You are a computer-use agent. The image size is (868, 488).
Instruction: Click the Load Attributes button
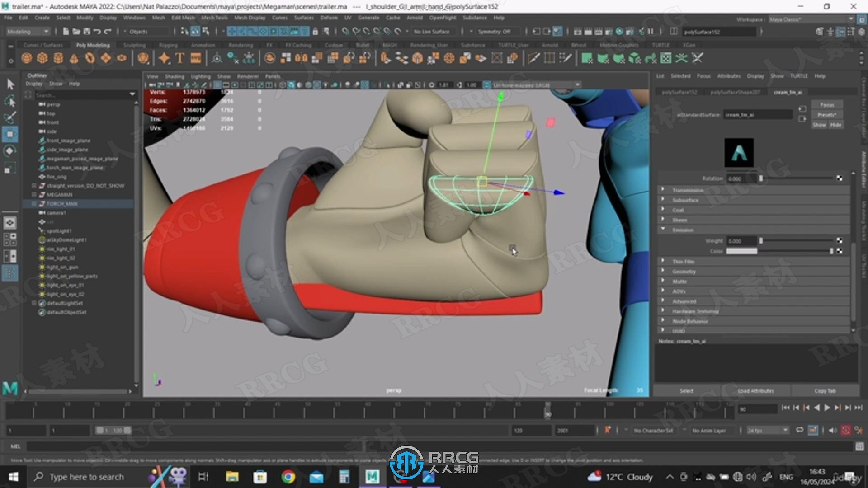755,391
